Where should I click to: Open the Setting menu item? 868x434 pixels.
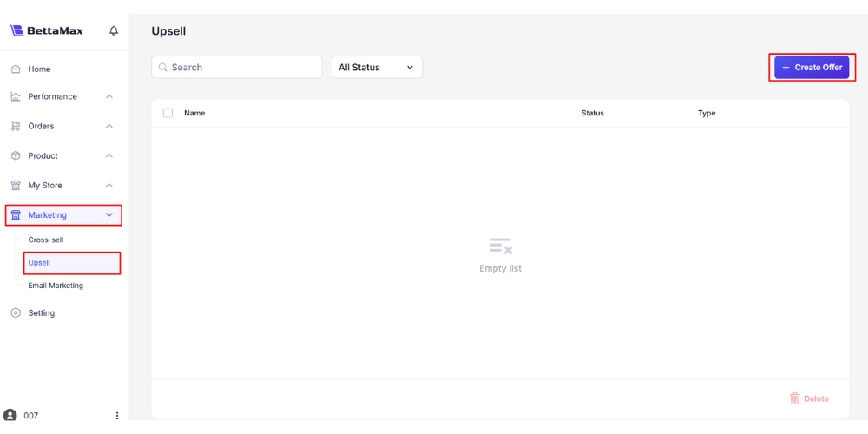click(42, 312)
